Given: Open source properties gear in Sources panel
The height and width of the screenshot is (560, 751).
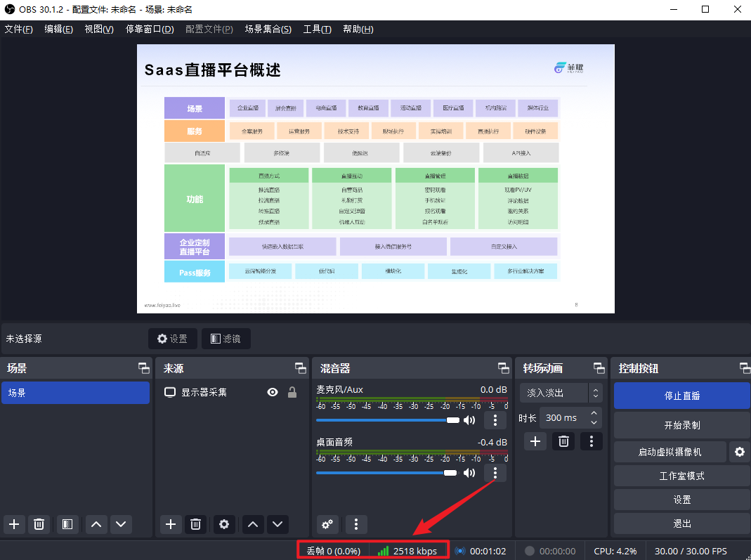Looking at the screenshot, I should [x=224, y=523].
